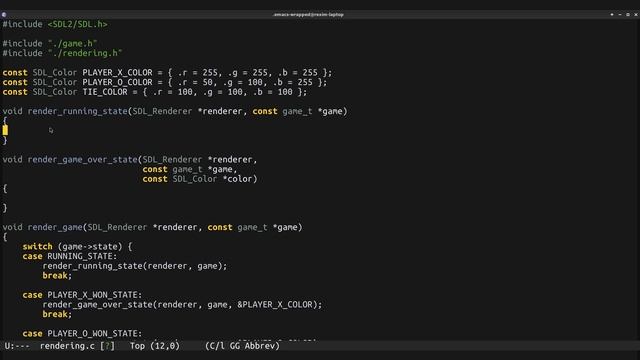The width and height of the screenshot is (640, 360).
Task: Minimize the Emacs window
Action: [x=620, y=15]
